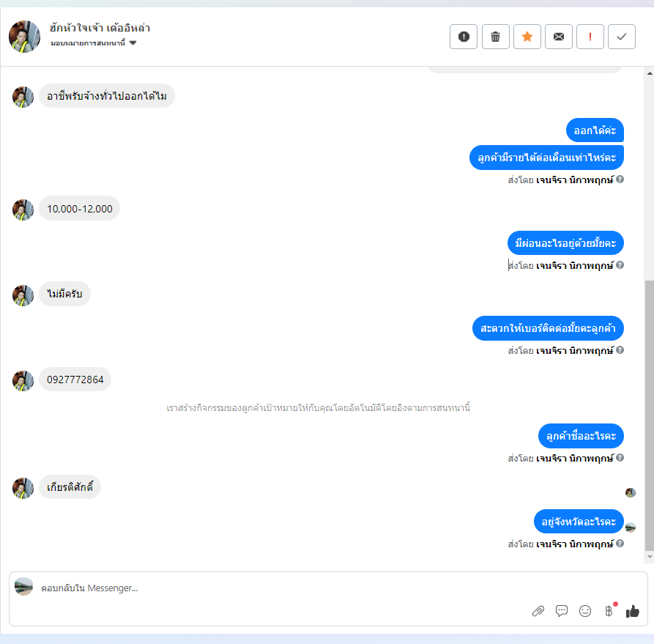Image resolution: width=654 pixels, height=644 pixels.
Task: Click the chat scrollbar down arrow
Action: tap(650, 557)
